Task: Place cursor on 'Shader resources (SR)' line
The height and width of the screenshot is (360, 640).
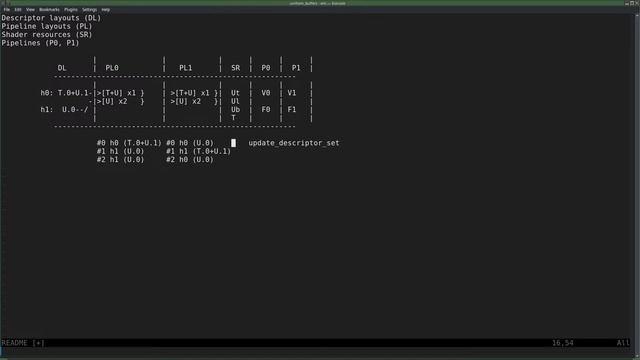Action: pyautogui.click(x=47, y=35)
